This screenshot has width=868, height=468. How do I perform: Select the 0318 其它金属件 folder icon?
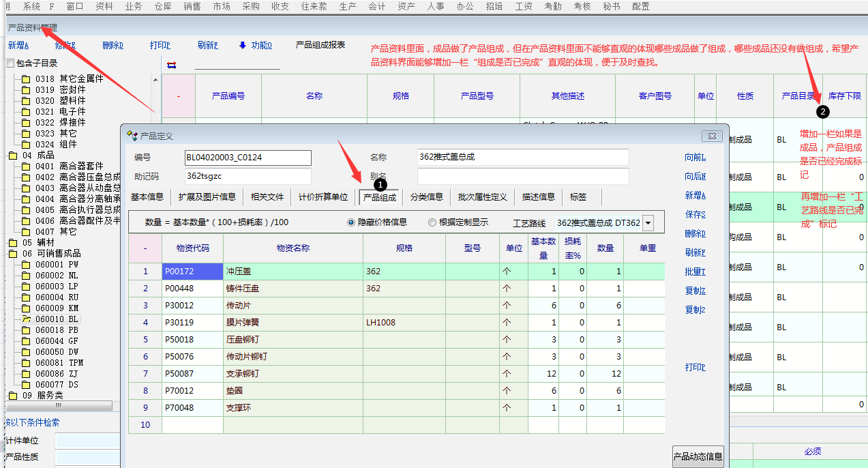pyautogui.click(x=26, y=79)
